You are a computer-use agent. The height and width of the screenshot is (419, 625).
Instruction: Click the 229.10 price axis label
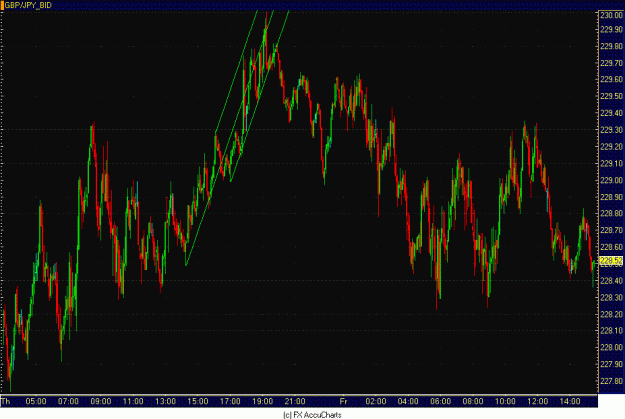[x=611, y=163]
